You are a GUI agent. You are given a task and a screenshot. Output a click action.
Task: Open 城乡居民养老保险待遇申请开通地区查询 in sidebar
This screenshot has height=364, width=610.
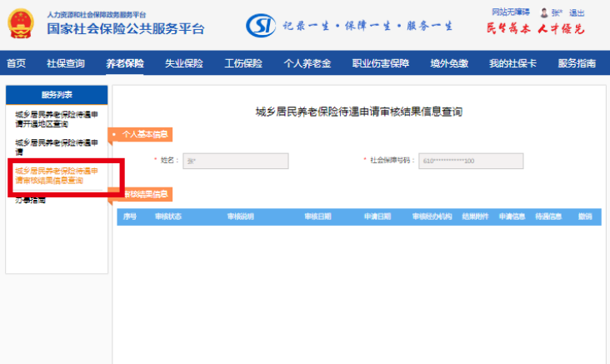(x=54, y=117)
